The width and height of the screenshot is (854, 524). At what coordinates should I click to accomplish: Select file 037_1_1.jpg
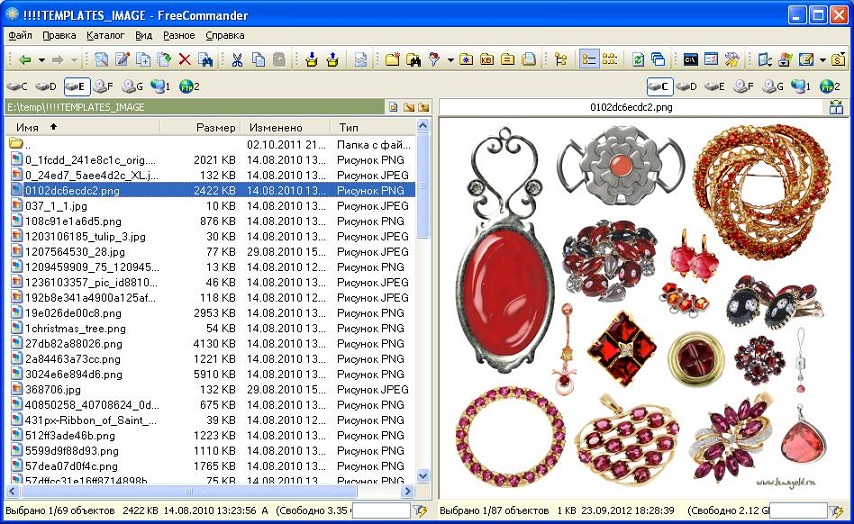(x=210, y=206)
